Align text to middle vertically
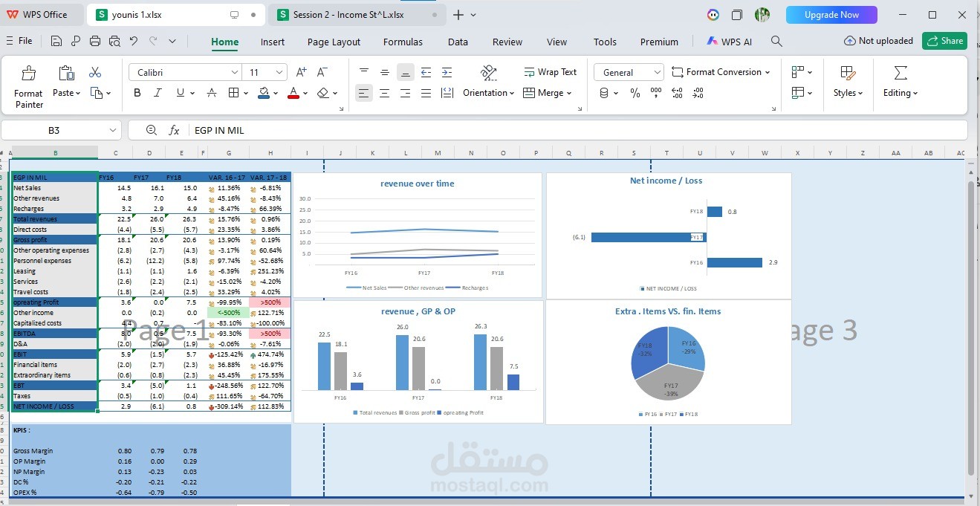980x506 pixels. click(385, 72)
